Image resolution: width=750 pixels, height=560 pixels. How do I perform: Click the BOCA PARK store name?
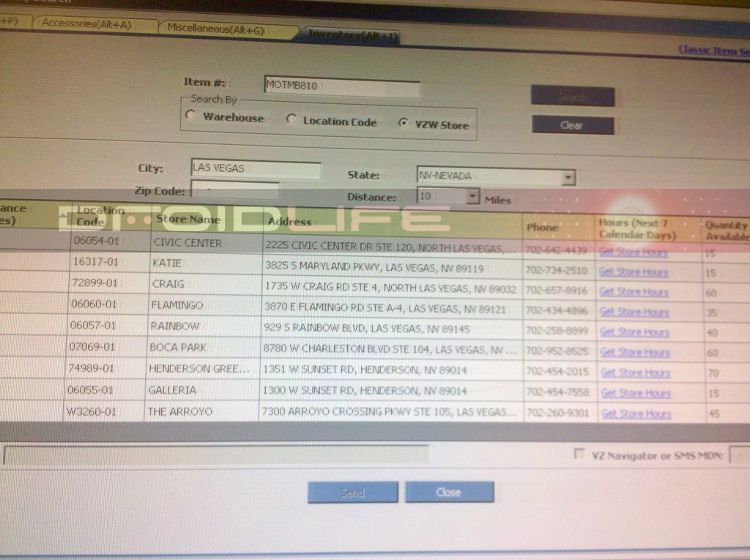click(x=178, y=347)
